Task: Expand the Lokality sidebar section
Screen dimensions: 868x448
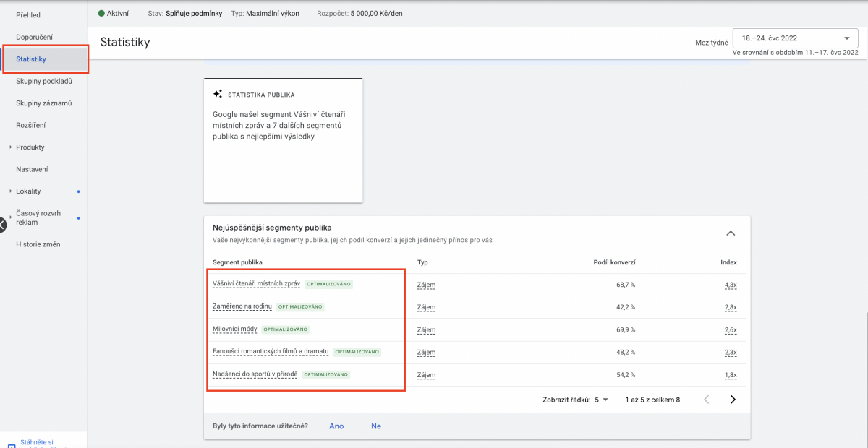Action: 10,191
